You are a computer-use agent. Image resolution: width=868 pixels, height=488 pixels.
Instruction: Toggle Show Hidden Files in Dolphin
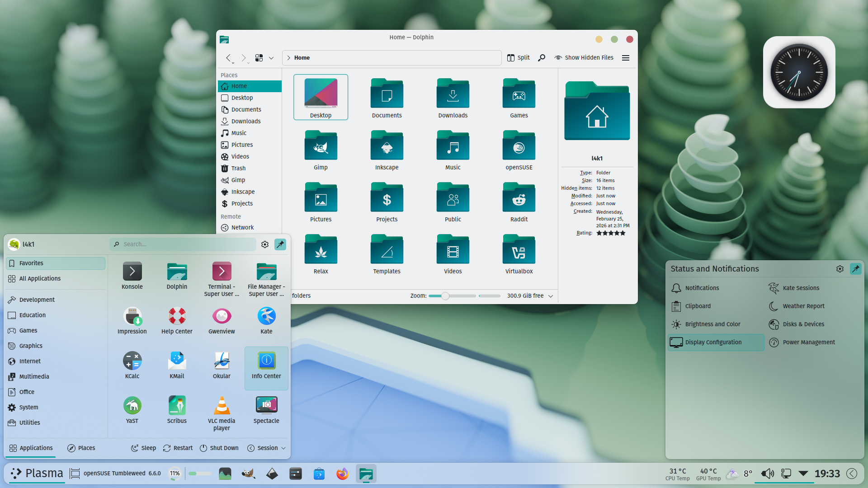(584, 58)
